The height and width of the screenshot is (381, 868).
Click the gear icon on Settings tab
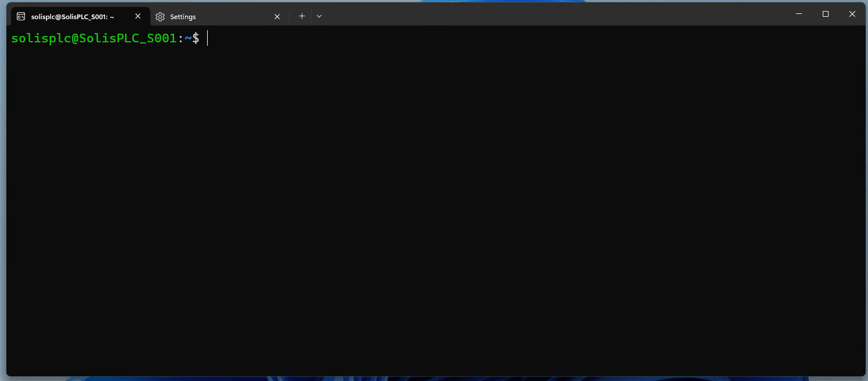[x=160, y=17]
